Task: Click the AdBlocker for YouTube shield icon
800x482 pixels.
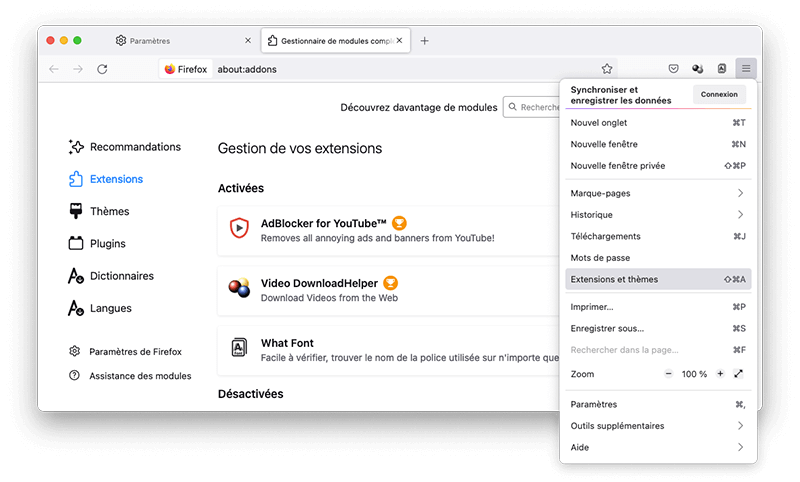Action: pos(239,228)
